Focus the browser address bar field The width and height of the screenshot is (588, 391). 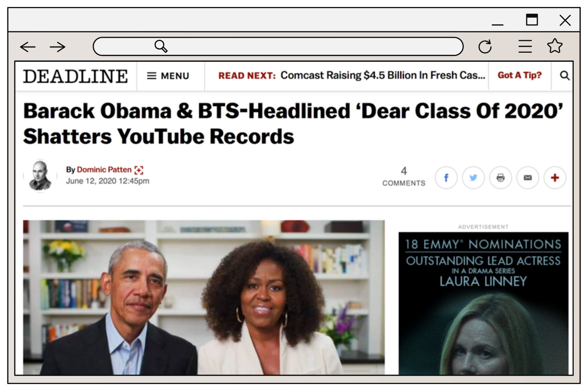(278, 46)
